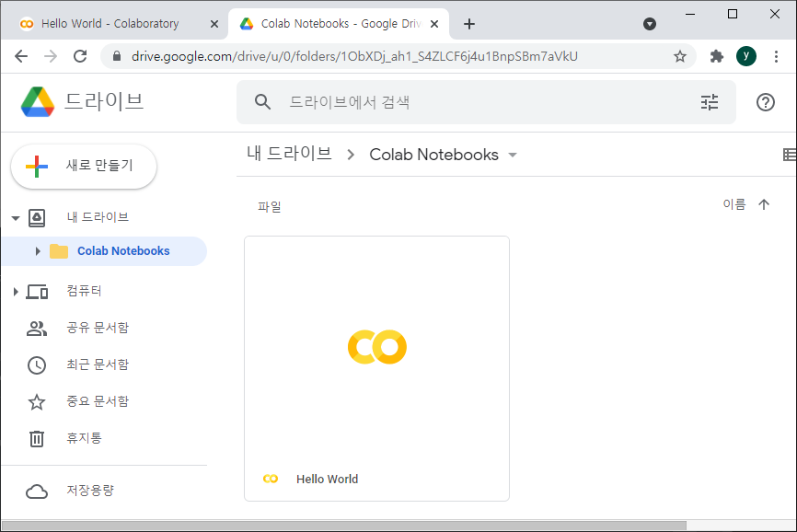Click the padlock site info icon
The height and width of the screenshot is (532, 797).
tap(116, 56)
